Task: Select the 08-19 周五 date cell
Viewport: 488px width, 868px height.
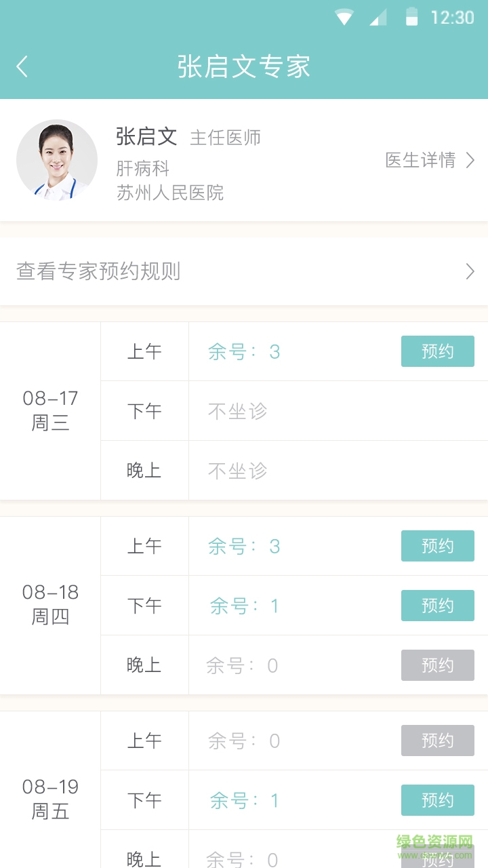Action: [50, 799]
